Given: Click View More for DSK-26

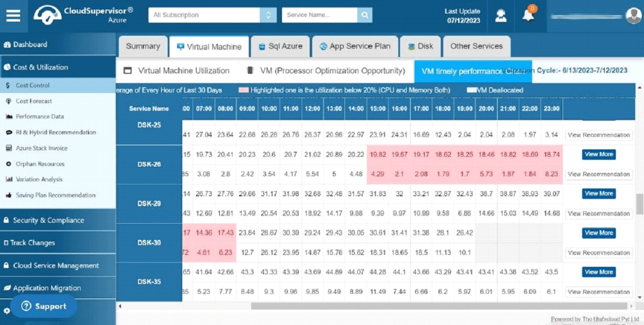Looking at the screenshot, I should click(x=599, y=154).
